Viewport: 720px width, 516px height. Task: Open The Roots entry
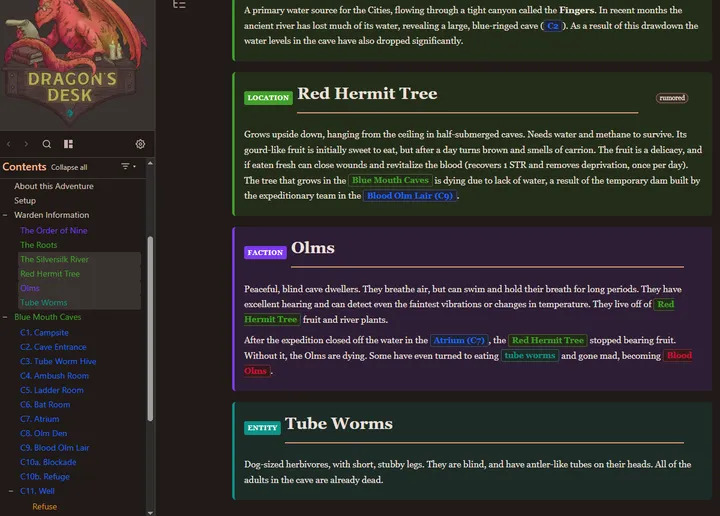pos(39,245)
